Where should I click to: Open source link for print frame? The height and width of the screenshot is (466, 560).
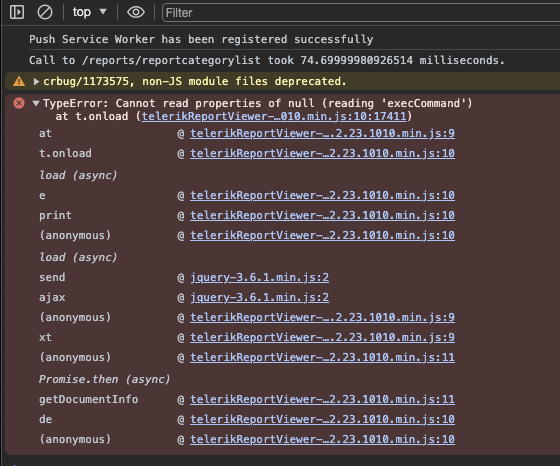(322, 215)
